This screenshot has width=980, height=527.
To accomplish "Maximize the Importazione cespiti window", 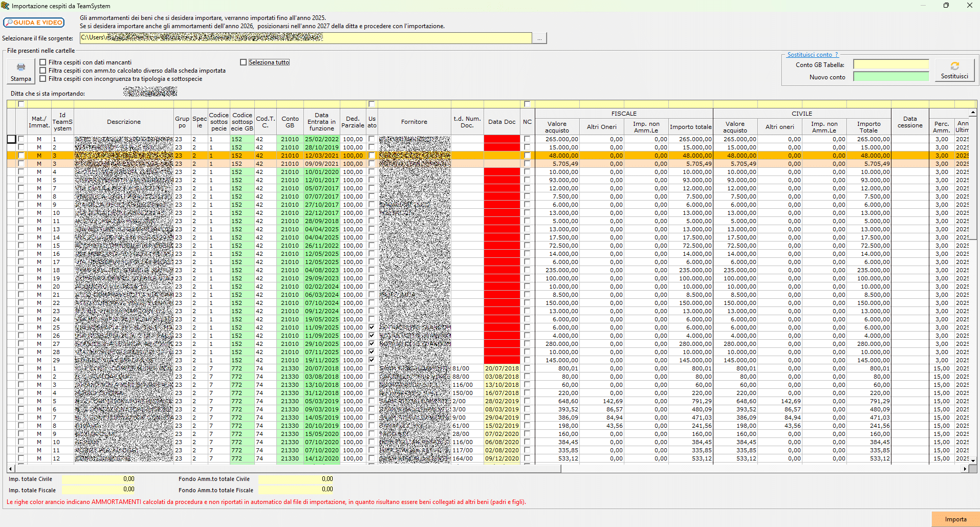I will tap(946, 6).
